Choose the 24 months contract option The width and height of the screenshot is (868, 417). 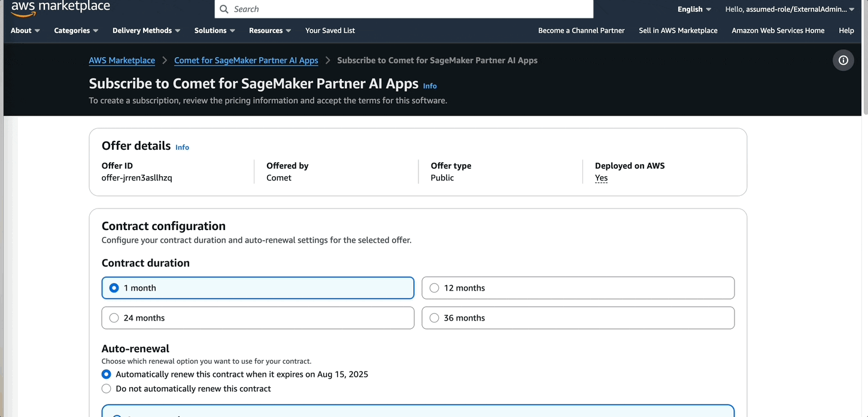pos(114,318)
